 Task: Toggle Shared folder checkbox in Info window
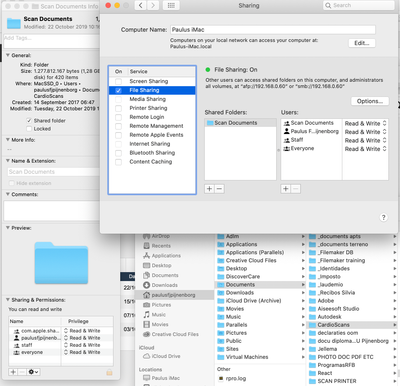click(x=29, y=121)
